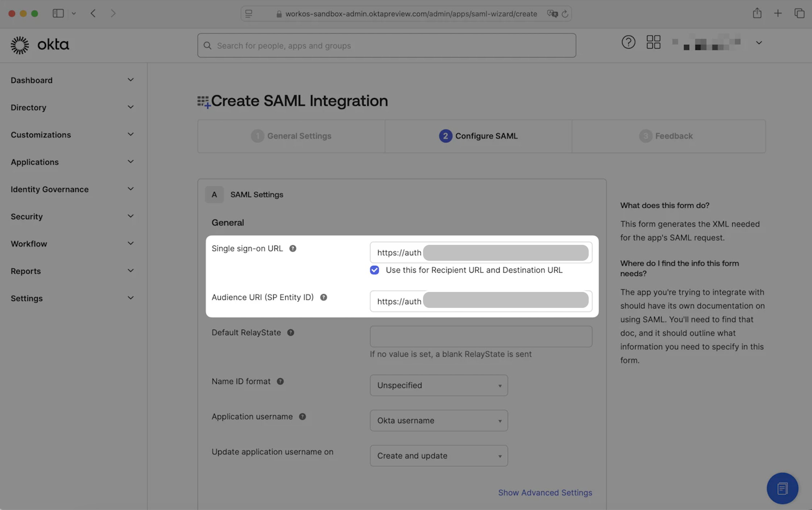812x510 pixels.
Task: Click the Name ID format help icon
Action: [x=280, y=381]
